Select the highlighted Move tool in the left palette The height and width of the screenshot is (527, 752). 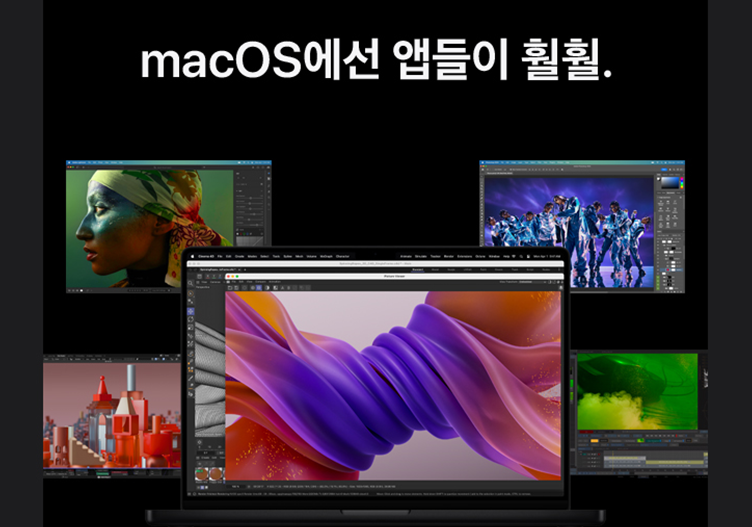(190, 311)
